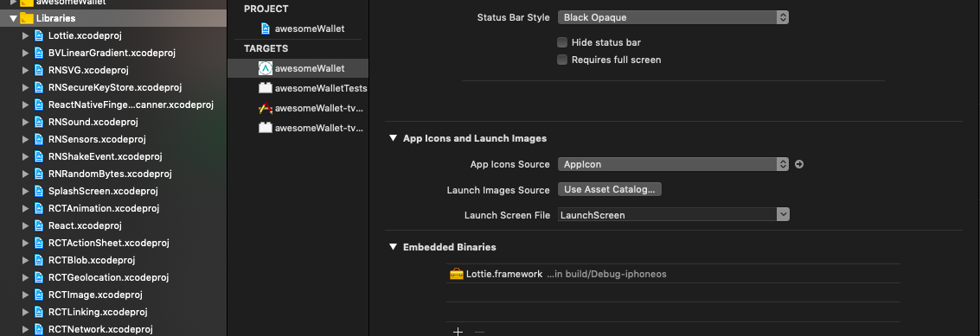Click the SplashScreen.xcodeproj file icon
This screenshot has width=980, height=336.
(x=39, y=191)
